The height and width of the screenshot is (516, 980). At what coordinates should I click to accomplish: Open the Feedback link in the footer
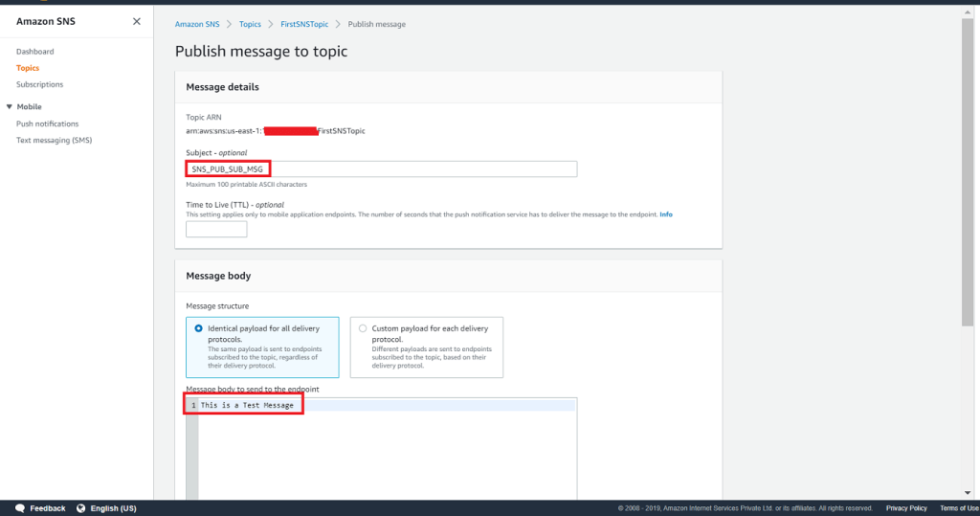(x=48, y=508)
